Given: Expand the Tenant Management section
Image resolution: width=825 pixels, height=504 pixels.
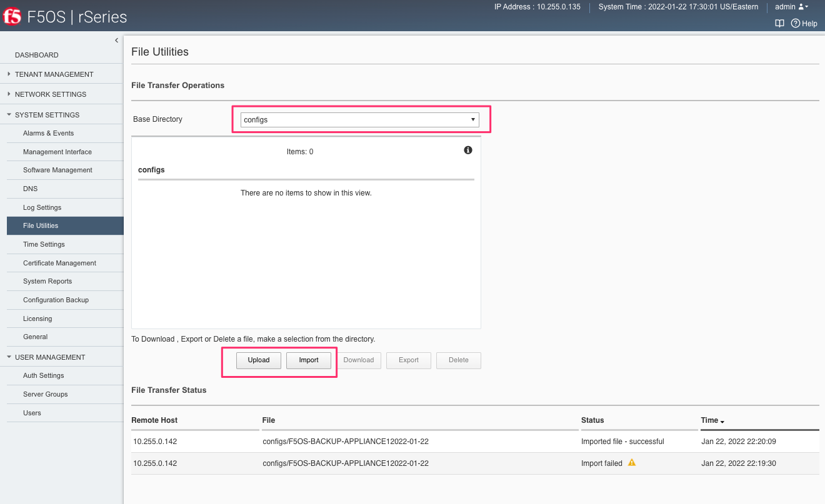Looking at the screenshot, I should 61,74.
